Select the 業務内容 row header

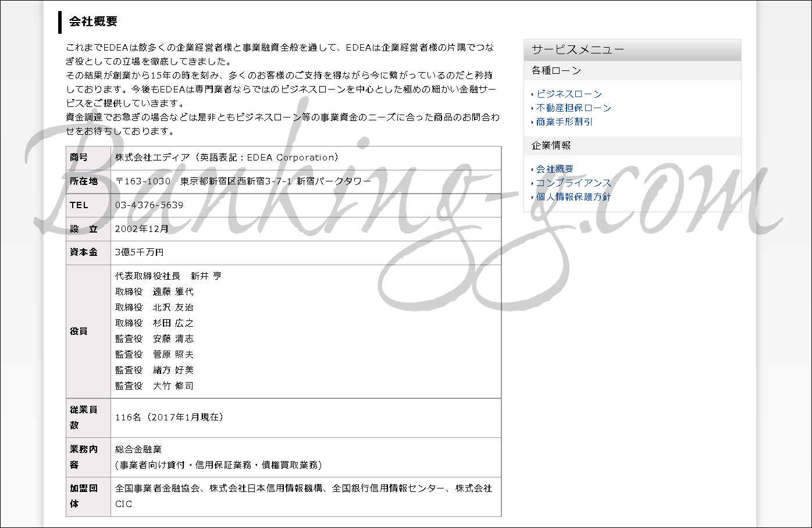point(88,458)
